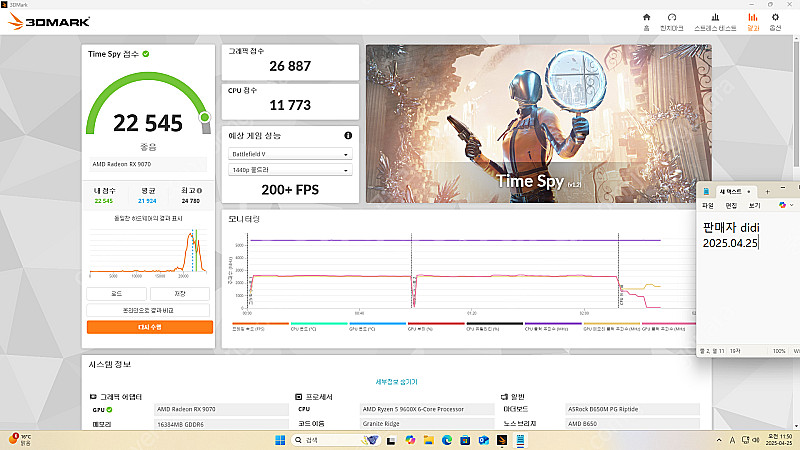Open the weather widget on the taskbar
This screenshot has height=450, width=800.
point(19,440)
